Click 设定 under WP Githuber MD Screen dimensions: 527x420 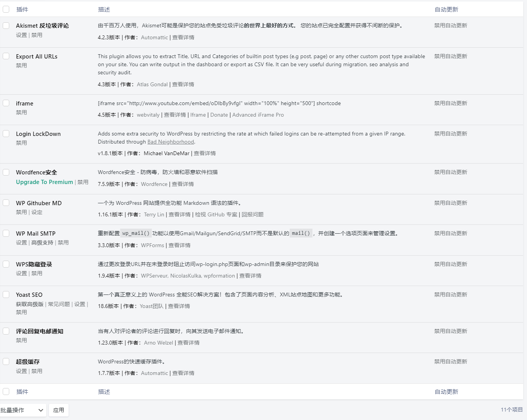pyautogui.click(x=37, y=212)
